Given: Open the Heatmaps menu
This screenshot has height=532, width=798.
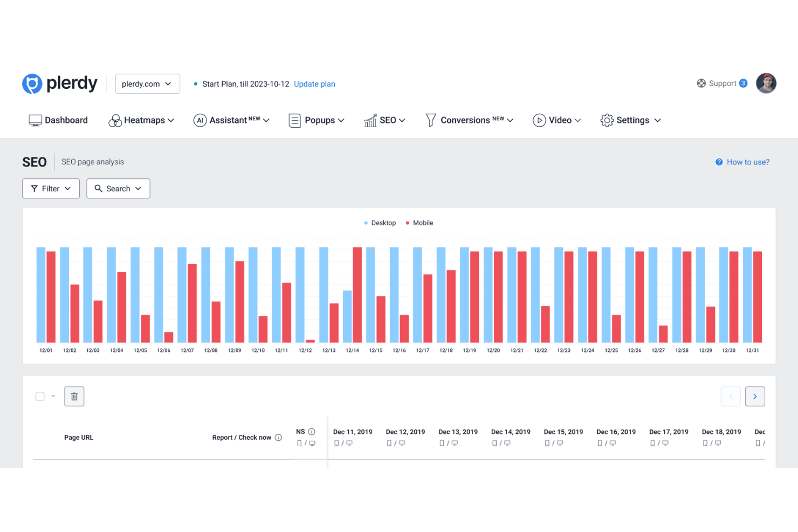Looking at the screenshot, I should tap(141, 120).
